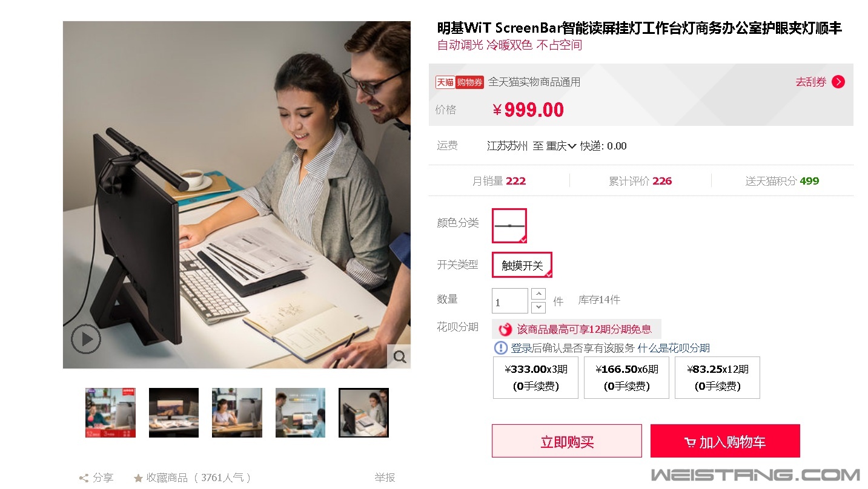Increase quantity with the up arrow
868x489 pixels.
(538, 294)
